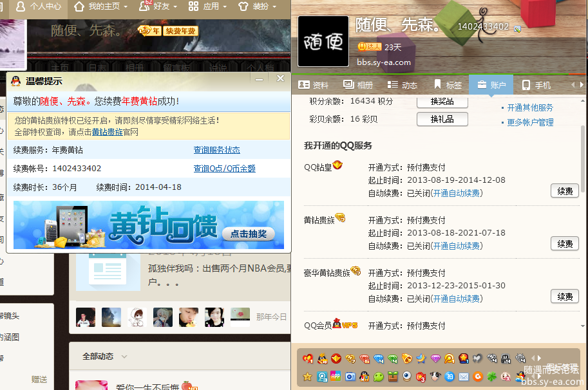Expand the 装扮 dropdown menu

274,6
